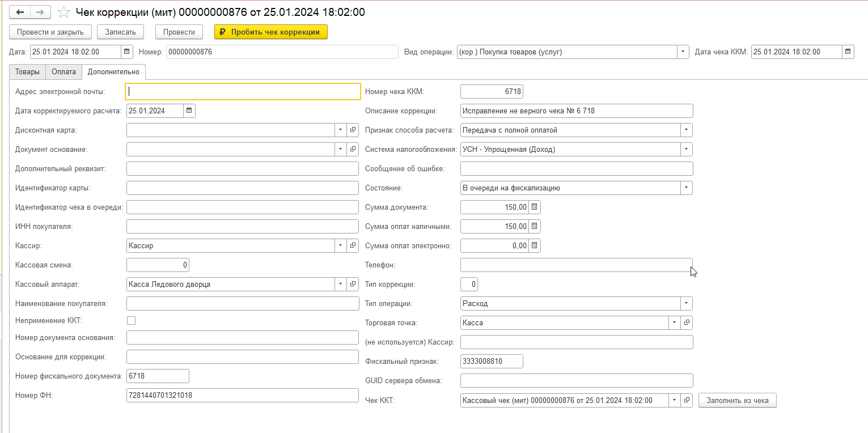Open the Кассир item form icon
This screenshot has height=433, width=868.
(353, 245)
